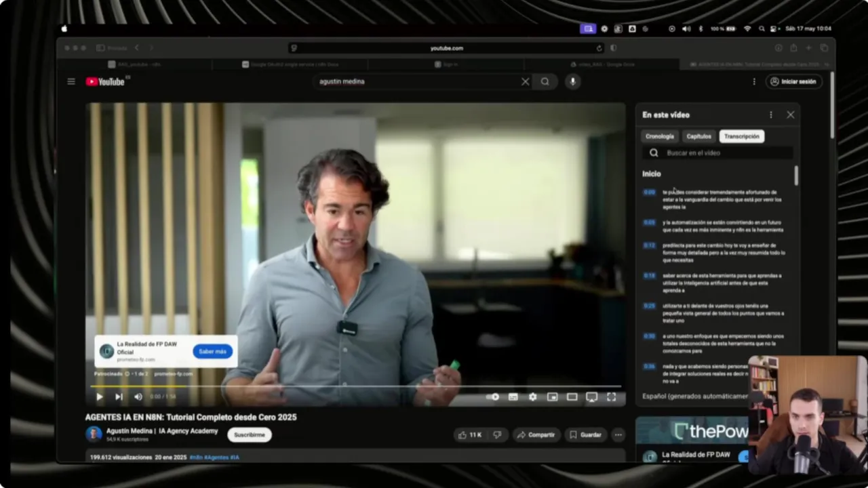This screenshot has height=488, width=868.
Task: Switch to the 'Sign in' Safari tab
Action: pos(446,64)
